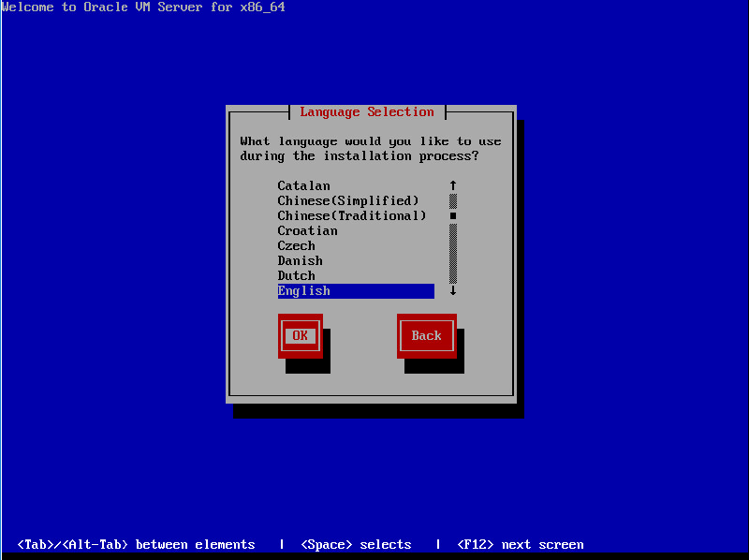Viewport: 749px width, 560px height.
Task: Click the Language Selection dialog title
Action: (x=367, y=111)
